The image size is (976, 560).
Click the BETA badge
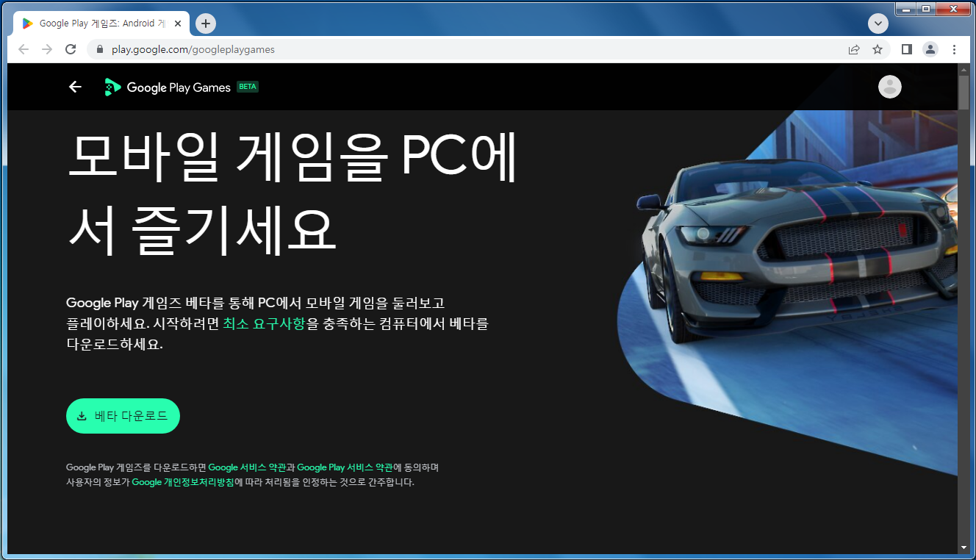(248, 87)
